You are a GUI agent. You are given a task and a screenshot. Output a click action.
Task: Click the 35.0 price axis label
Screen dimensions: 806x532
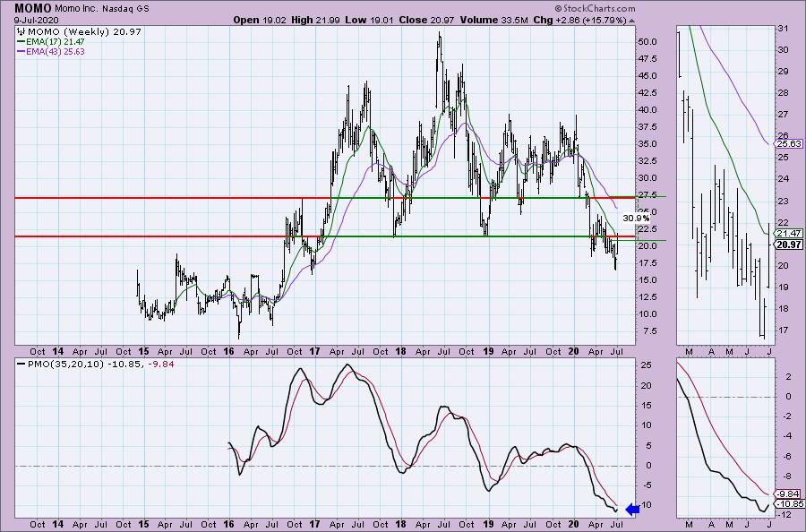click(647, 143)
